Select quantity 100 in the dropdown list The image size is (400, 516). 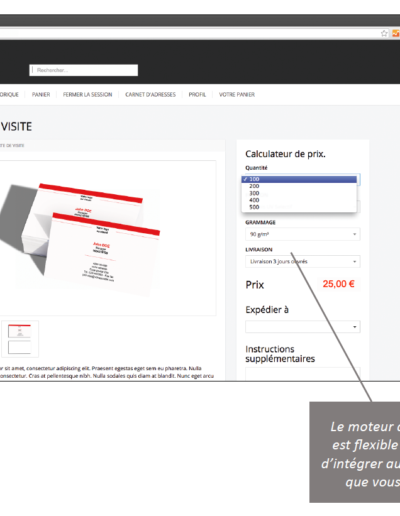click(299, 179)
